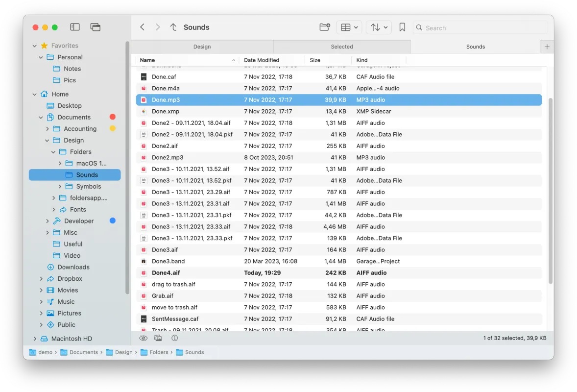The width and height of the screenshot is (577, 392).
Task: Toggle hidden files with the crossed-eye icon
Action: [143, 338]
